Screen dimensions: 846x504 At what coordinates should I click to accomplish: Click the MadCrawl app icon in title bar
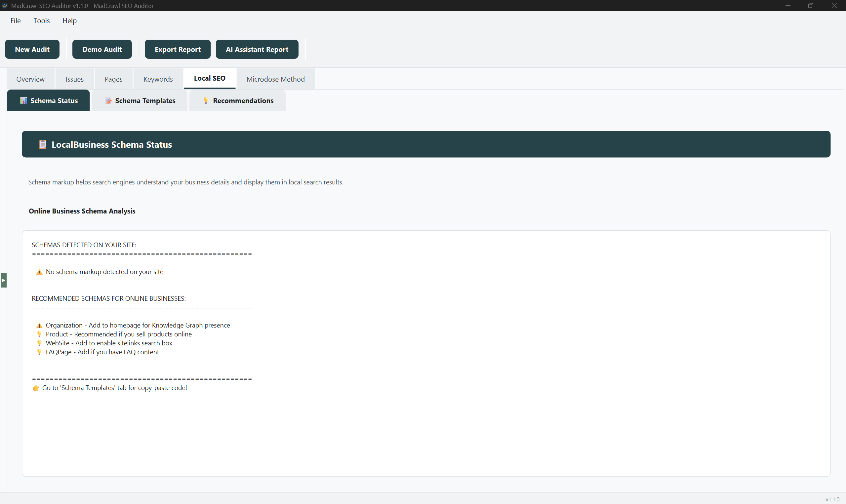[5, 5]
